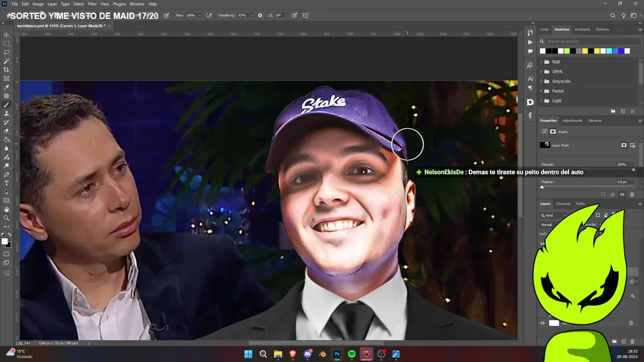Open smoothing options gear icon
The height and width of the screenshot is (362, 644).
pyautogui.click(x=260, y=16)
